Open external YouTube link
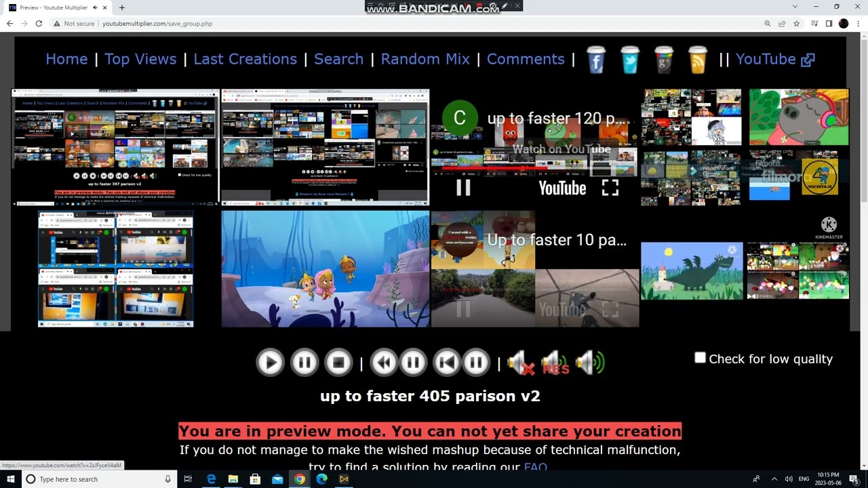The height and width of the screenshot is (488, 868). pyautogui.click(x=775, y=59)
